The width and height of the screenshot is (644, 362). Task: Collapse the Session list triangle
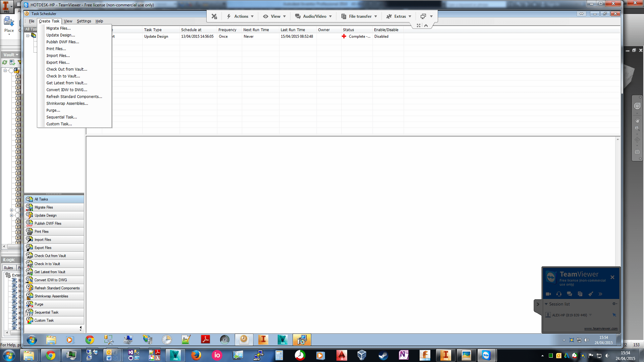tap(546, 304)
